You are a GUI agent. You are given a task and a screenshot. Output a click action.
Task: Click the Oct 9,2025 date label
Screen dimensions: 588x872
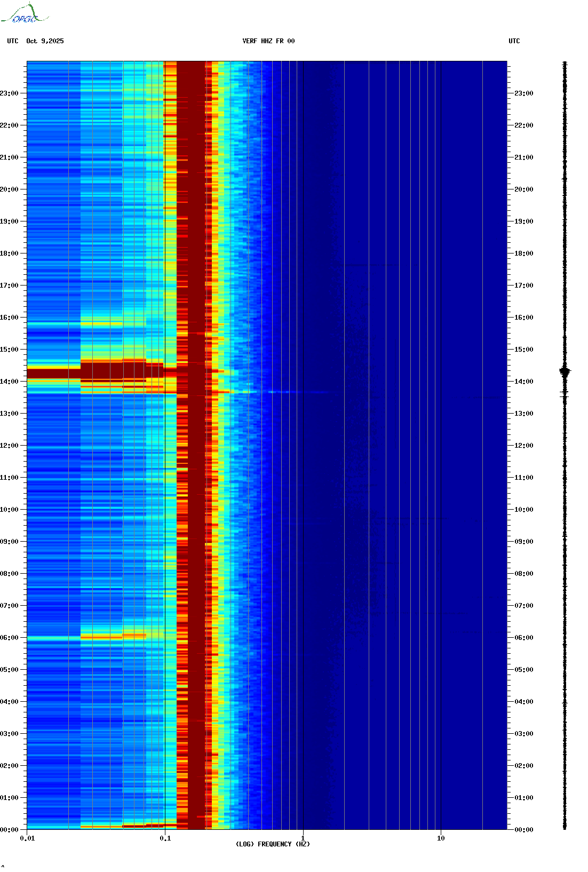[x=45, y=41]
